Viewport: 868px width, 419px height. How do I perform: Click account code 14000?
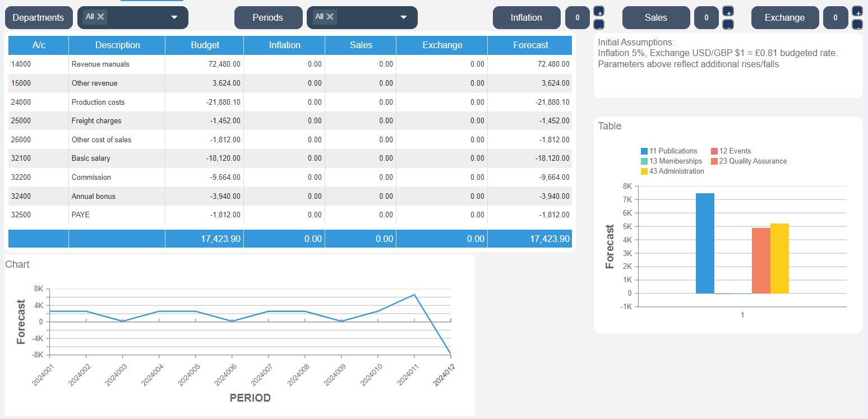coord(21,64)
